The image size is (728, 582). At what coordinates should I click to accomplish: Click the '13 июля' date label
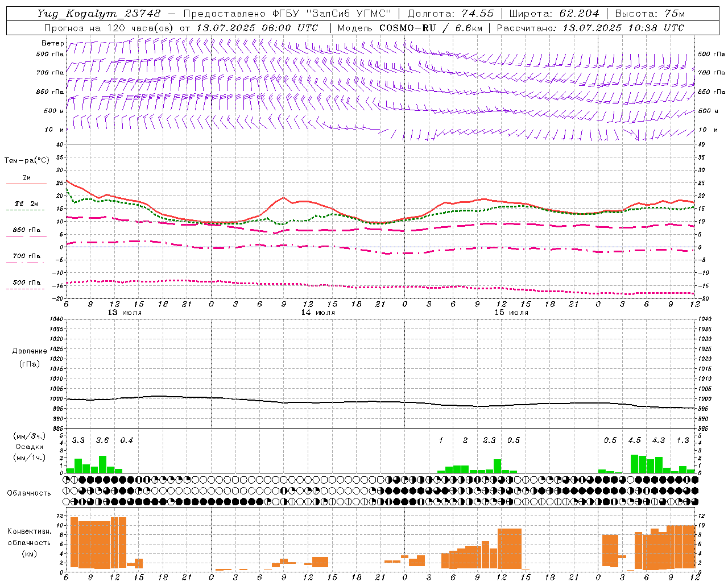(x=125, y=313)
